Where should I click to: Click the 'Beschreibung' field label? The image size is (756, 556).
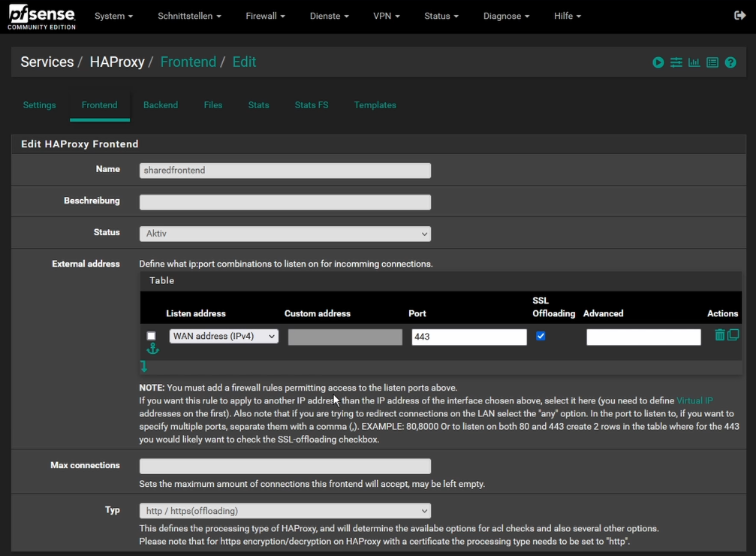click(92, 201)
